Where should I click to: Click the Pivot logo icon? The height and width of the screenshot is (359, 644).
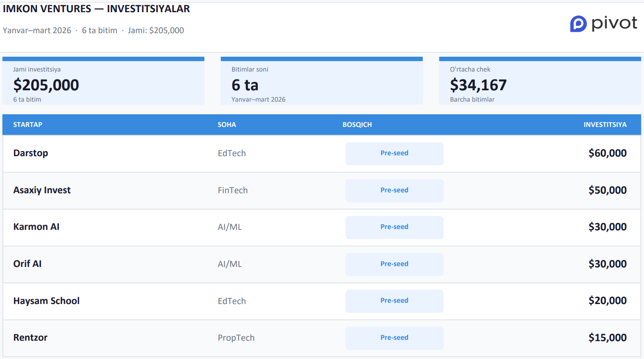(x=578, y=24)
